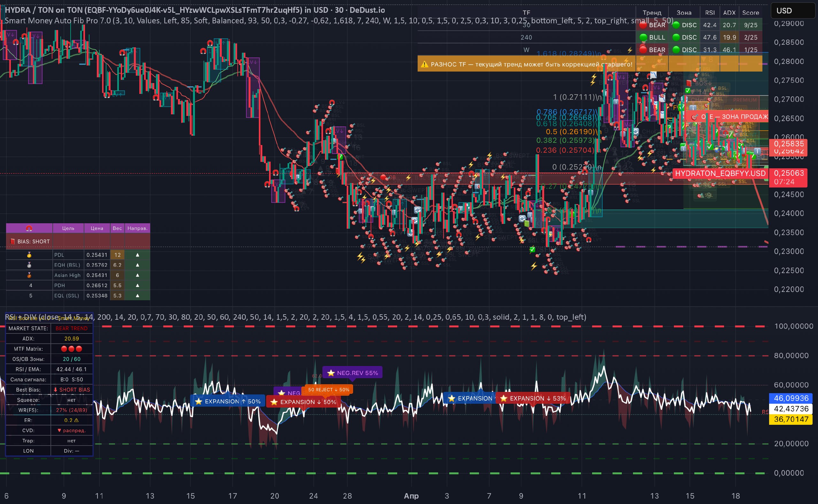Click the star on the EXPANSION ↓ 53% label
Screen dimensions: 818x504
(x=504, y=398)
